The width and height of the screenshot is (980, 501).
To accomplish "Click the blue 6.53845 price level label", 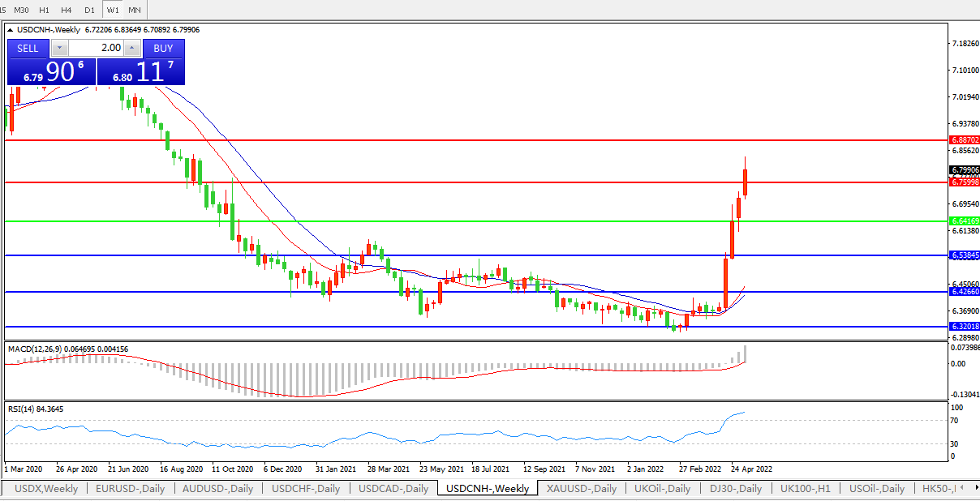I will [965, 255].
